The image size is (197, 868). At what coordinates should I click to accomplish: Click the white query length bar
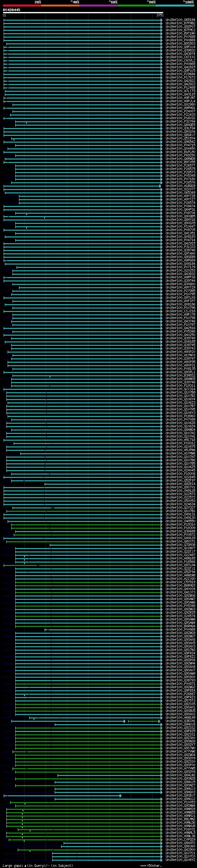[x=83, y=12]
